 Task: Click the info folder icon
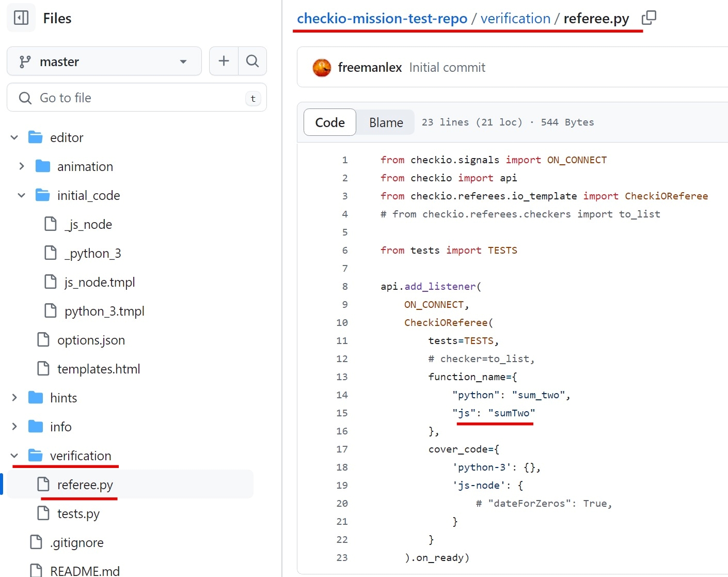point(36,427)
